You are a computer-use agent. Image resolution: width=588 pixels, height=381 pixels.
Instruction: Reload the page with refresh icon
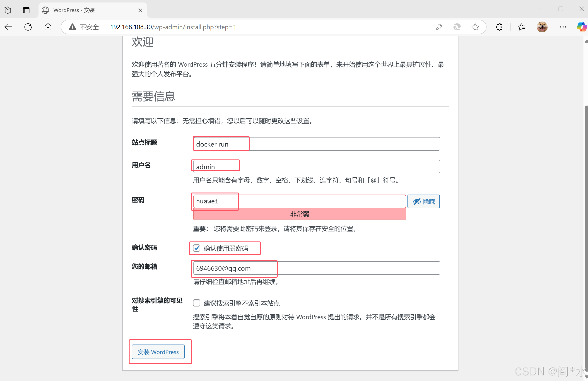(x=28, y=27)
